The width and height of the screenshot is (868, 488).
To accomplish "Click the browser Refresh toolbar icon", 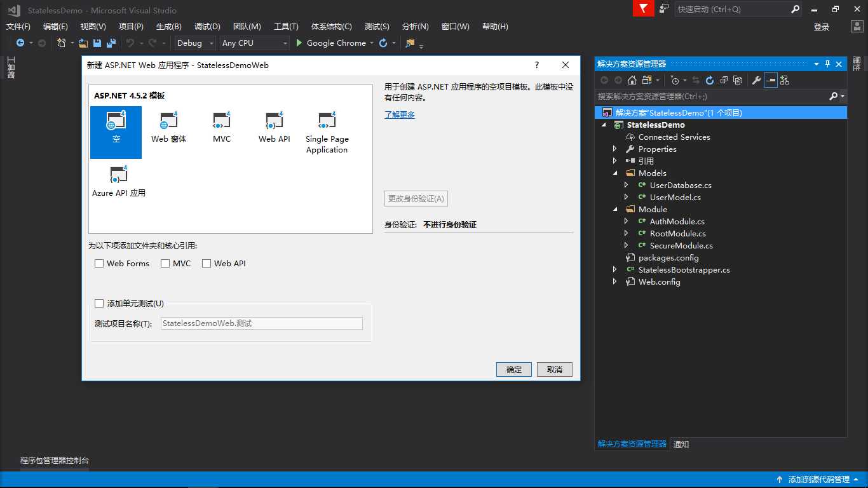I will (x=383, y=43).
